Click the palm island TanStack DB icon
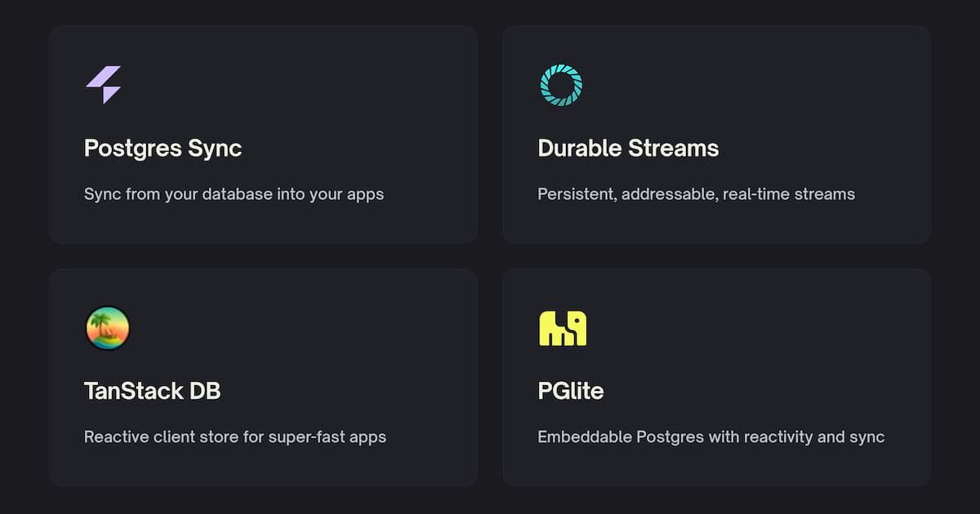The image size is (980, 514). pyautogui.click(x=107, y=328)
